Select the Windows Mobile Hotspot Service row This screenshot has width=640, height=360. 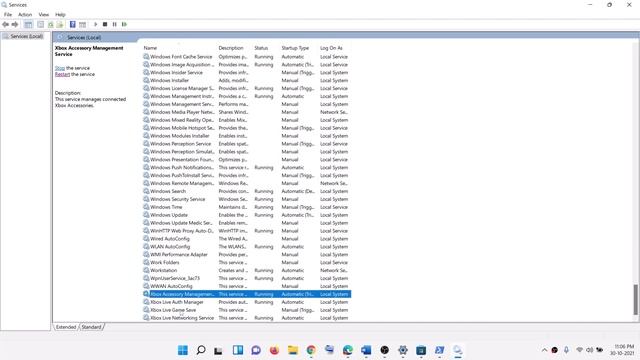[x=247, y=128]
